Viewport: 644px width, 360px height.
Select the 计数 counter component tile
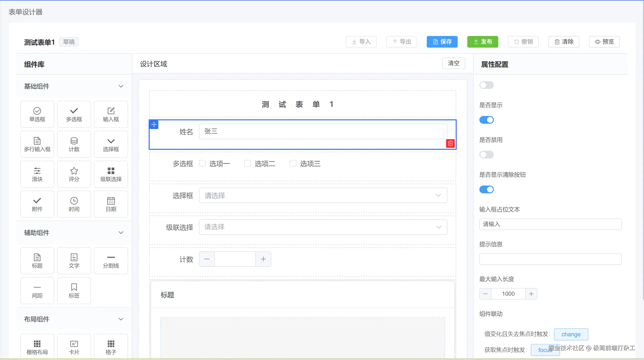(x=74, y=144)
